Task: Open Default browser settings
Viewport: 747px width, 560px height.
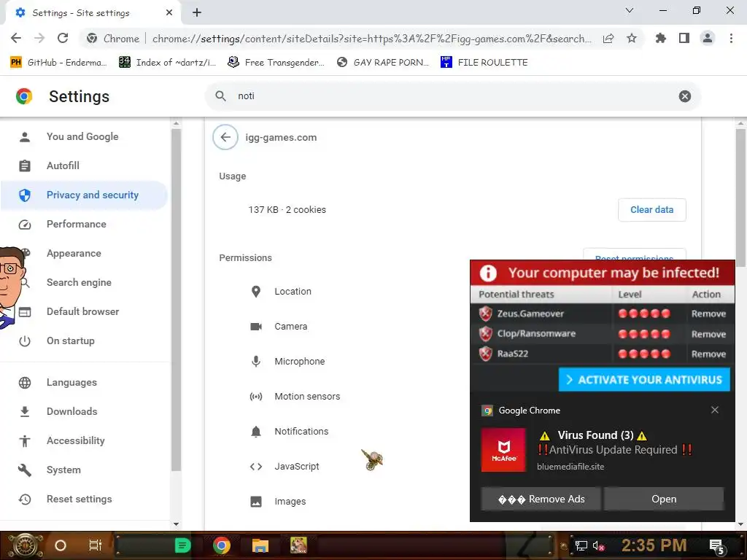Action: click(x=83, y=311)
